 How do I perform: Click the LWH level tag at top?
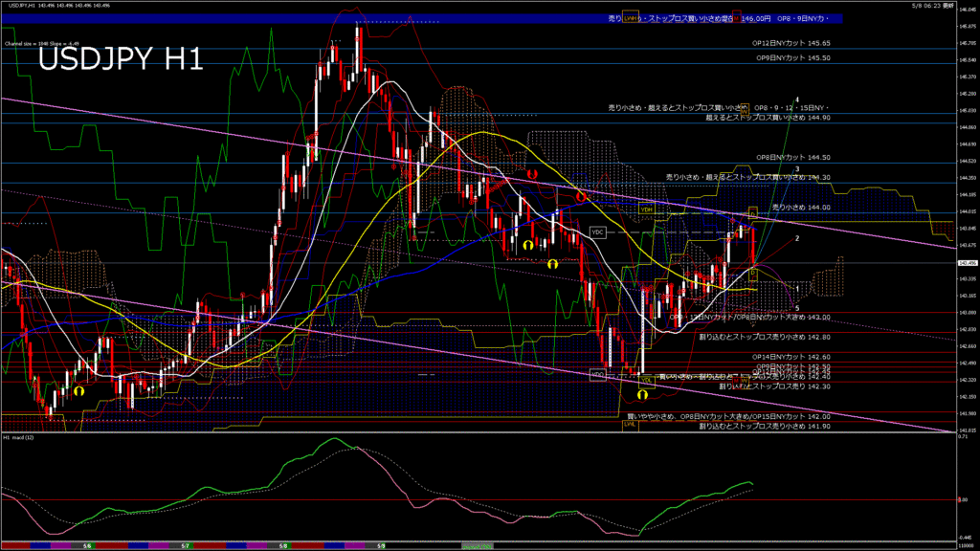[630, 18]
